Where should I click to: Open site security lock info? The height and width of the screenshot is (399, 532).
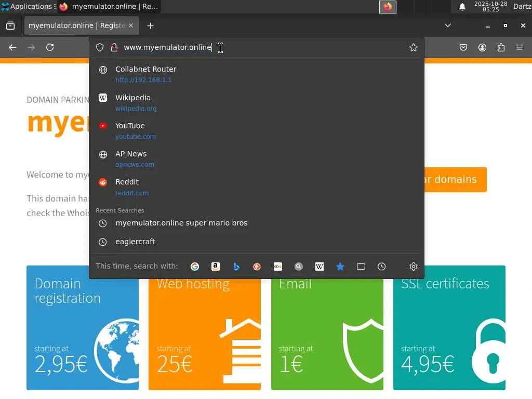click(x=114, y=47)
